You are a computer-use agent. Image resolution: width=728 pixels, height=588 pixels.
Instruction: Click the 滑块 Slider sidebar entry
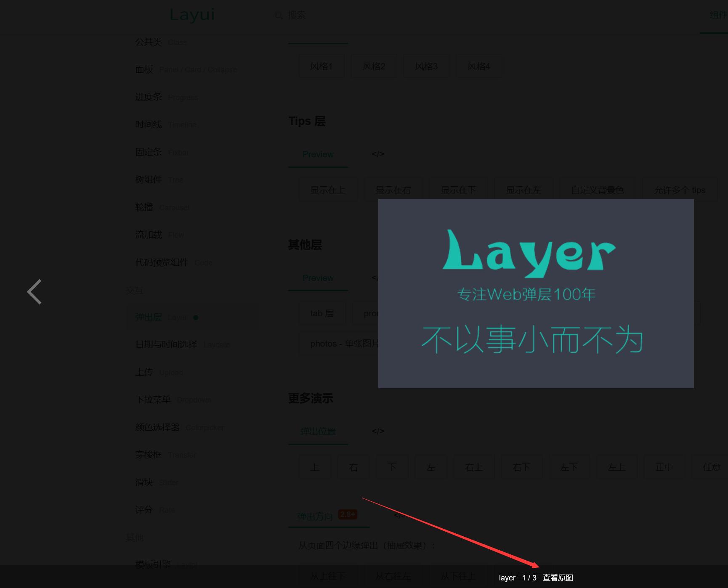coord(143,482)
